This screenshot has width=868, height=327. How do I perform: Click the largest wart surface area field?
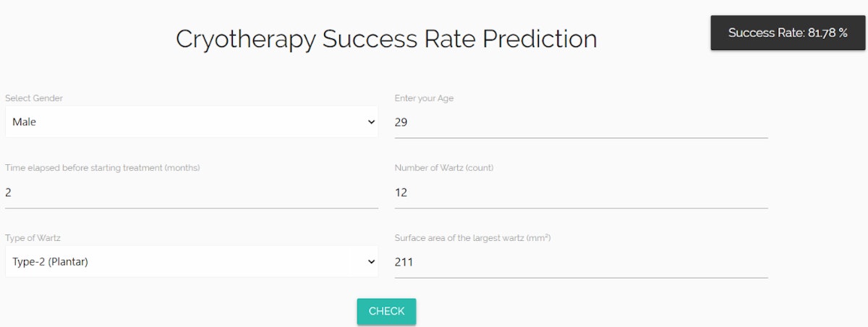(x=581, y=262)
